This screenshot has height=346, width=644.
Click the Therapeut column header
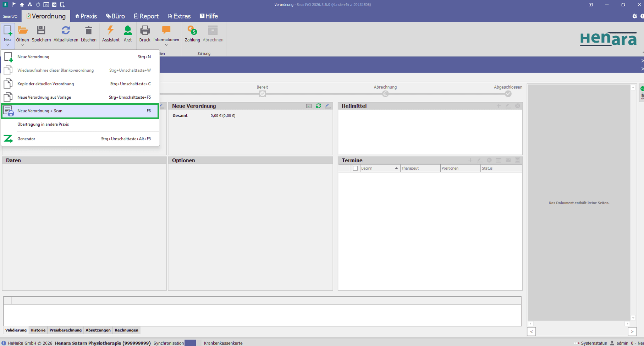coord(420,168)
